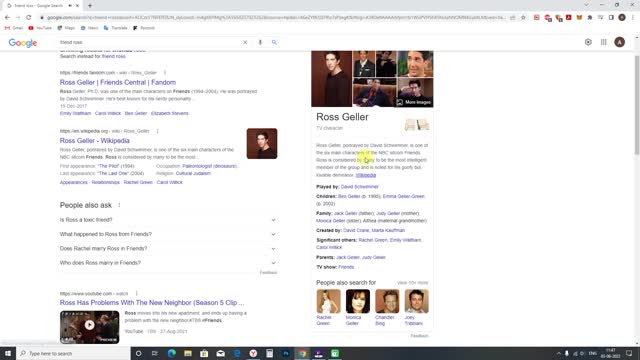Click the page vertical scrollbar

click(637, 105)
